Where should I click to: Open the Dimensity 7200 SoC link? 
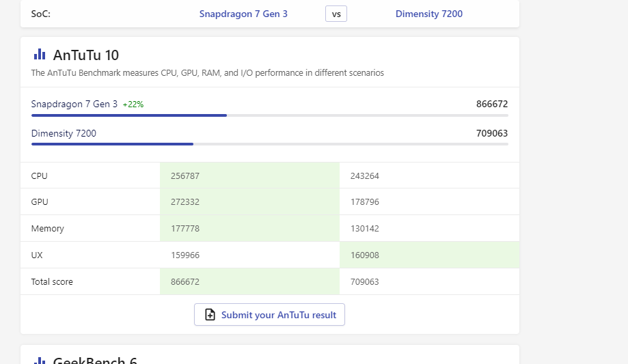coord(429,14)
